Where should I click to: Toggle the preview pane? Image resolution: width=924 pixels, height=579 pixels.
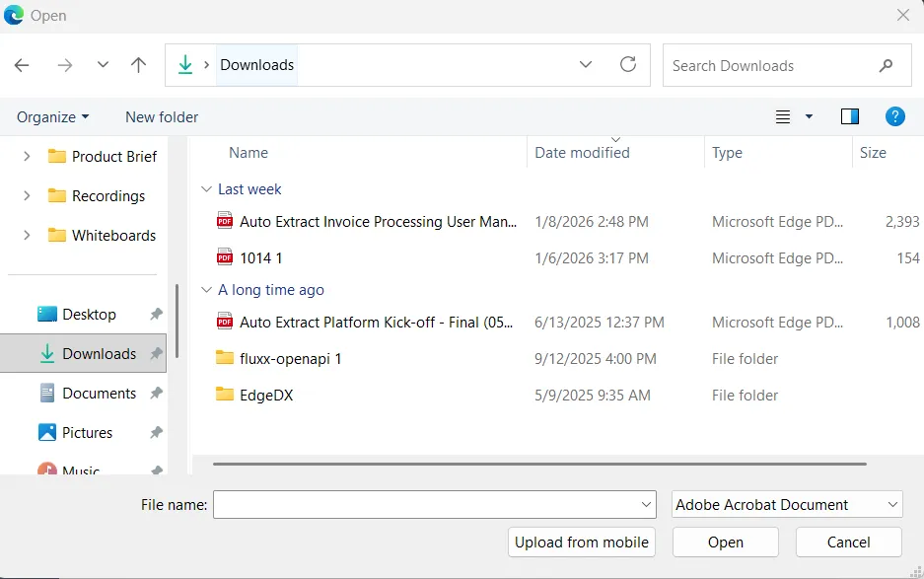(850, 116)
